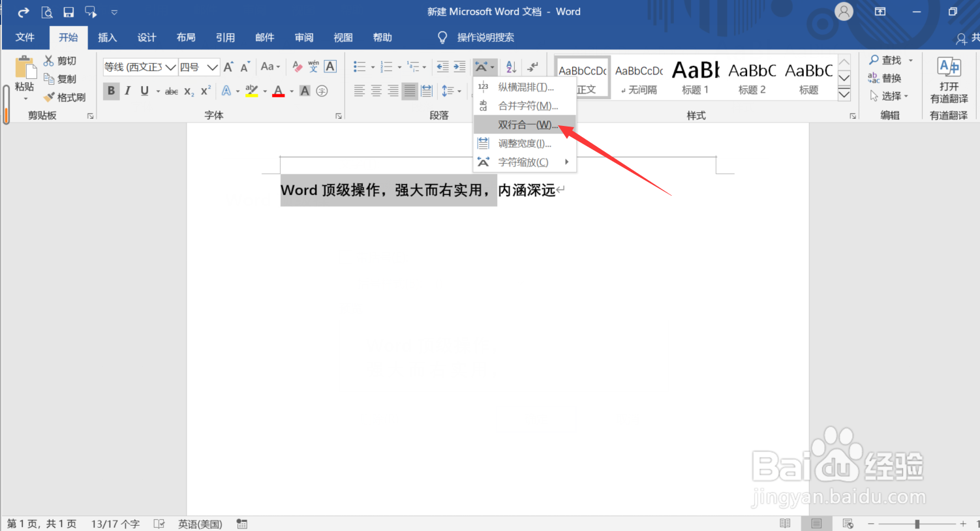Click the 替换 replace button
Viewport: 980px width, 531px height.
(885, 78)
